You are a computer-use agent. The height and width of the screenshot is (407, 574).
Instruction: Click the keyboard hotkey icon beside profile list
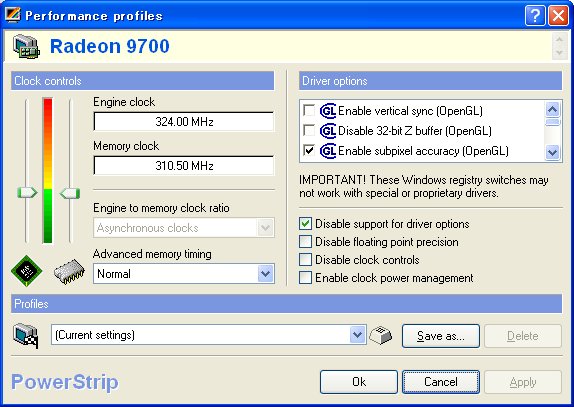coord(381,335)
